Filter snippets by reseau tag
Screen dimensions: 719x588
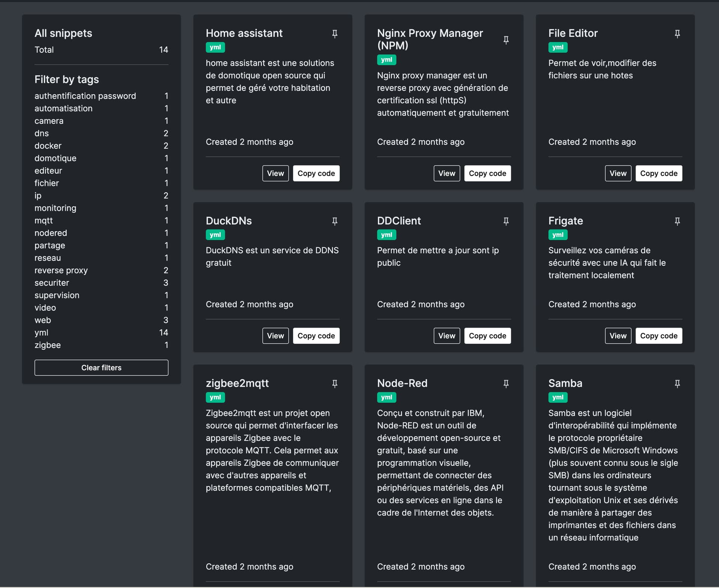[x=101, y=258]
